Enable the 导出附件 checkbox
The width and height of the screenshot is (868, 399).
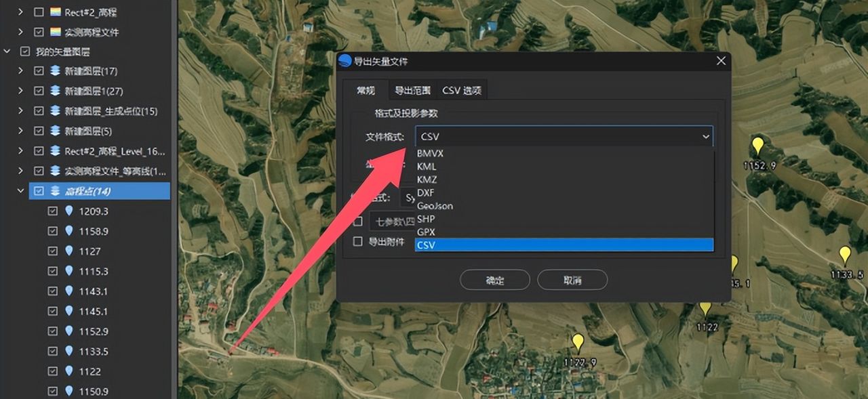click(x=357, y=241)
